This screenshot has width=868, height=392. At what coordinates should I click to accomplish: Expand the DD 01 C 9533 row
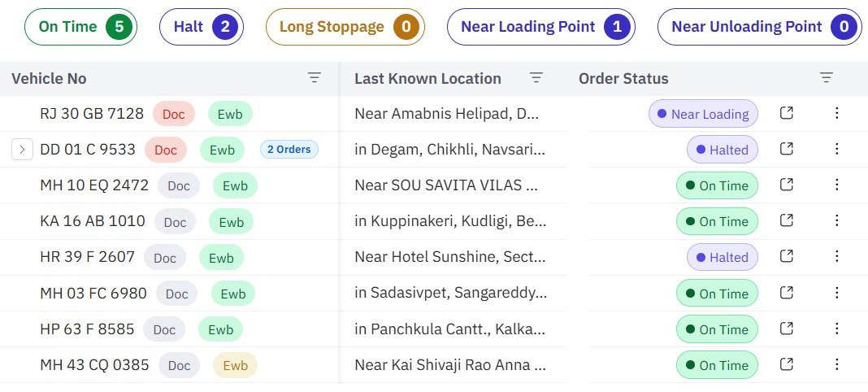coord(22,150)
